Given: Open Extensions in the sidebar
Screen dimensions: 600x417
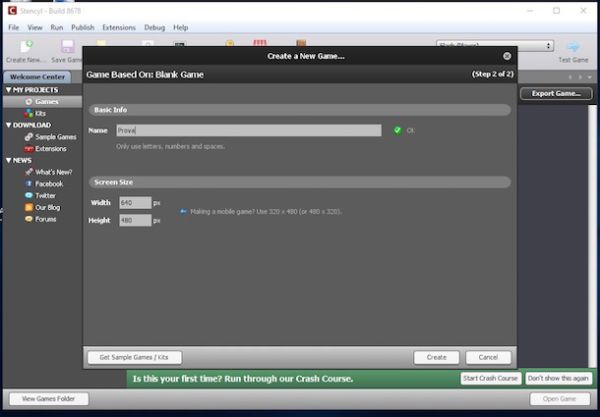Looking at the screenshot, I should click(50, 148).
